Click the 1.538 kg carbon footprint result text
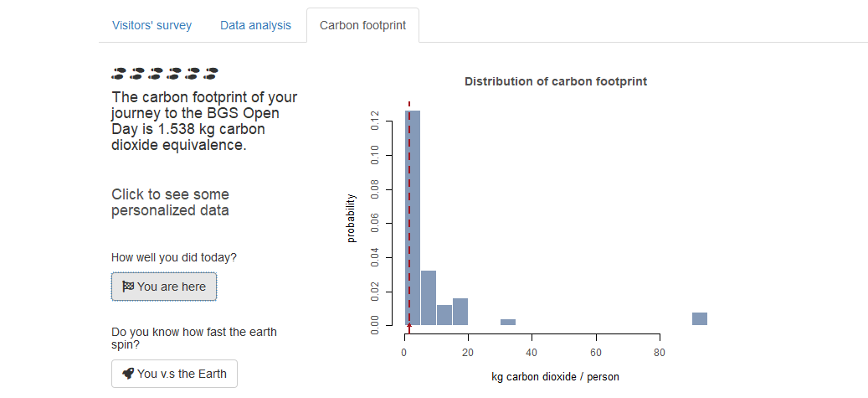Screen dimensions: 868x398 point(203,121)
